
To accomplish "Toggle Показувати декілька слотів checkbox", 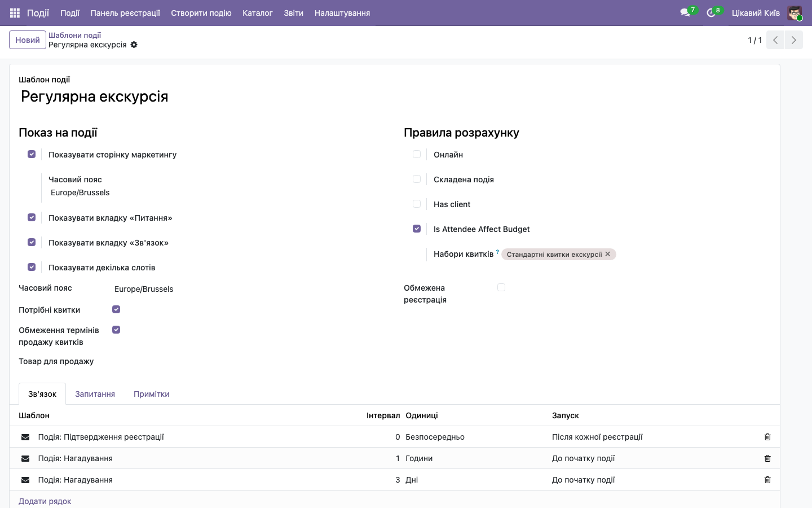I will point(32,267).
